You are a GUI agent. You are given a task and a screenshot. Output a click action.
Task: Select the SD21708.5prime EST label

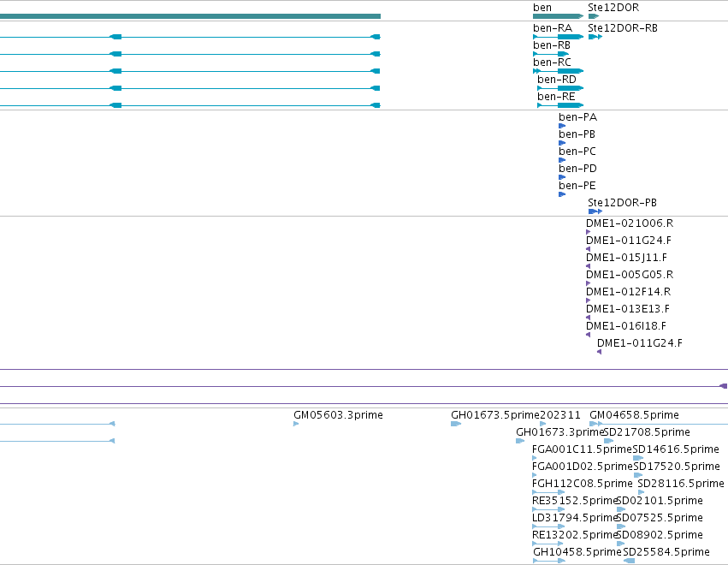click(647, 432)
